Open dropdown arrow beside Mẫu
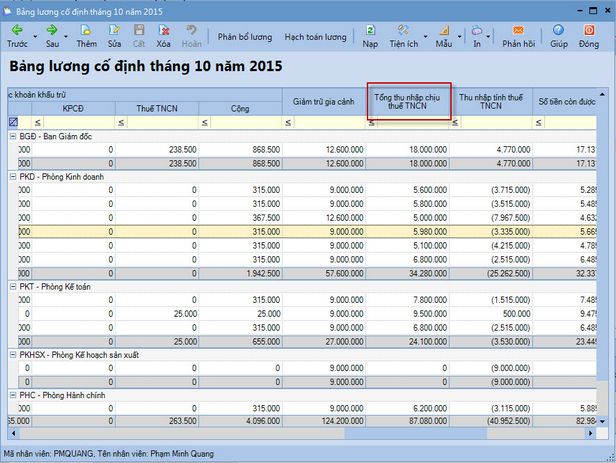This screenshot has width=616, height=463. pyautogui.click(x=459, y=37)
